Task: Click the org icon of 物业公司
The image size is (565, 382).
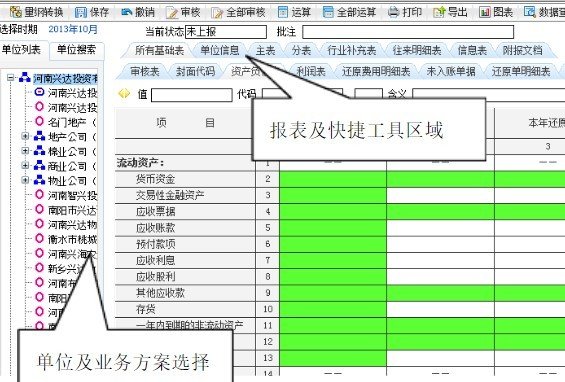Action: [39, 180]
